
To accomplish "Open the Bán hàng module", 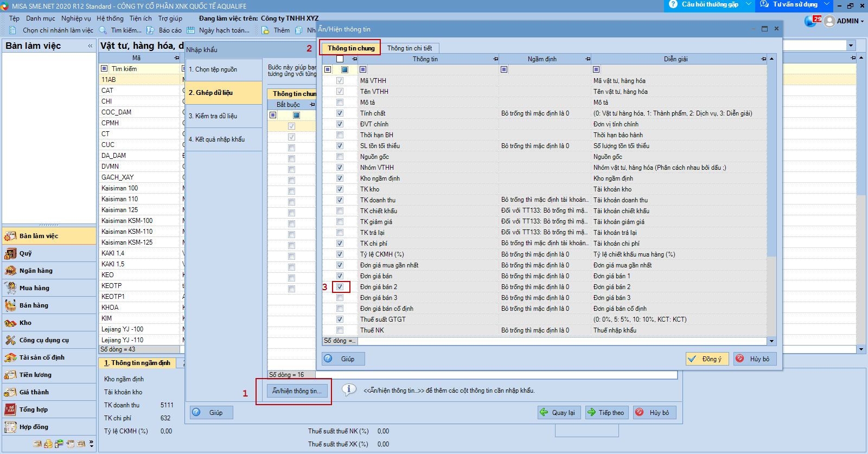I will tap(49, 305).
